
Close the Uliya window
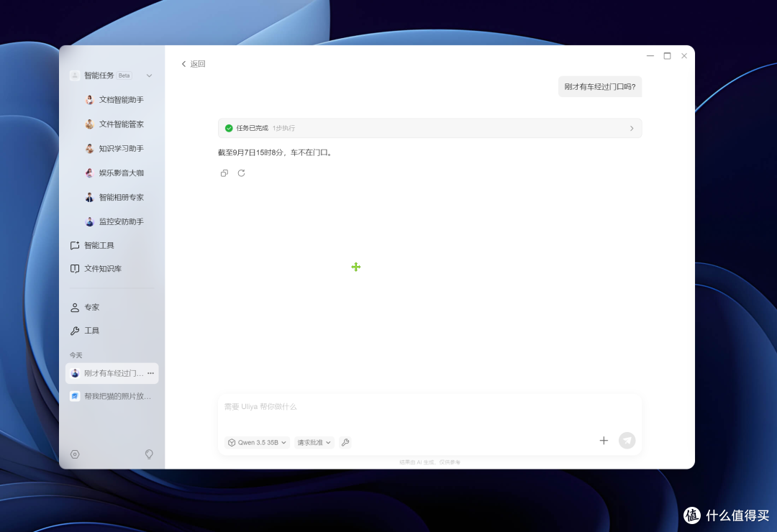[684, 56]
